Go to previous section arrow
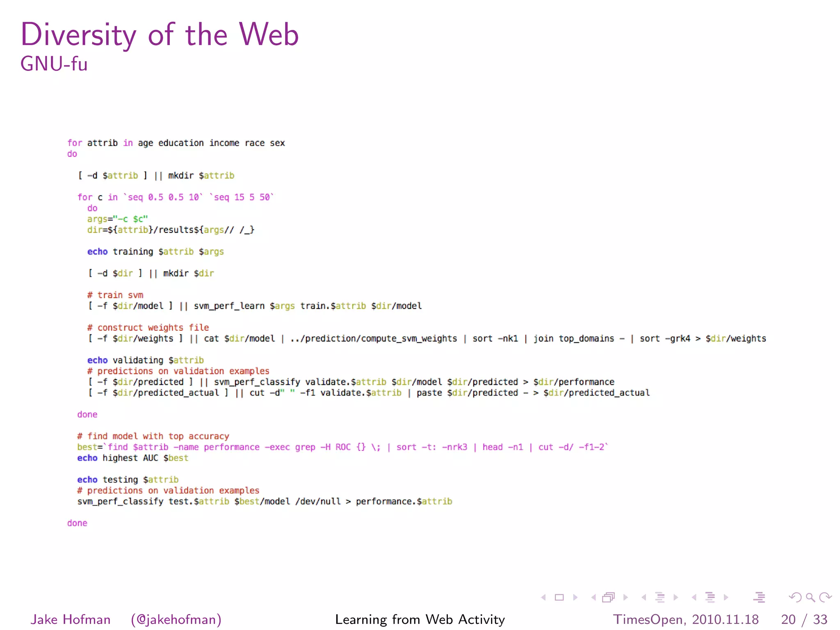 pos(694,597)
